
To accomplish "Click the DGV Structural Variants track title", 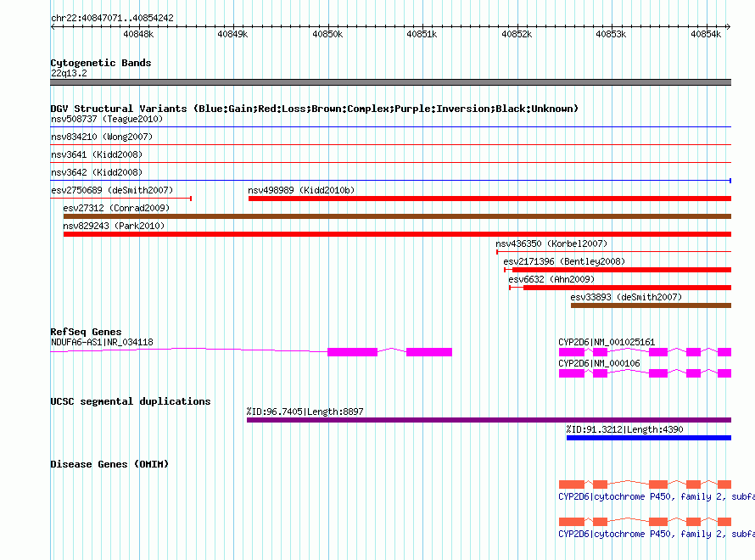I will pyautogui.click(x=315, y=109).
